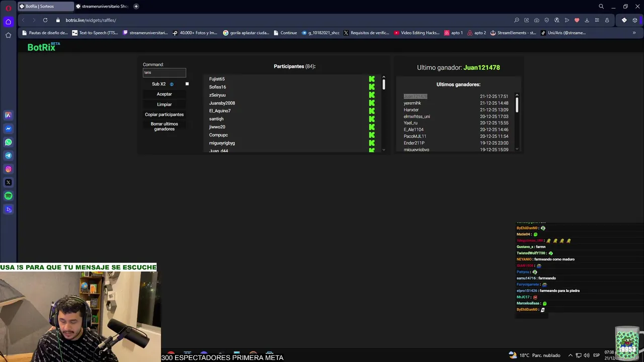The width and height of the screenshot is (644, 362).
Task: Reload the current page
Action: coord(45,20)
